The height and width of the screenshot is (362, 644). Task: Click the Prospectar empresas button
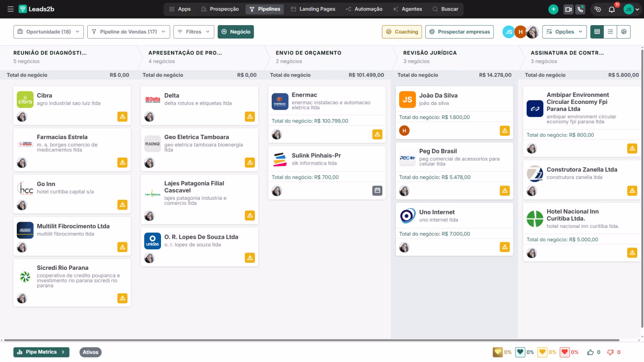click(x=459, y=31)
